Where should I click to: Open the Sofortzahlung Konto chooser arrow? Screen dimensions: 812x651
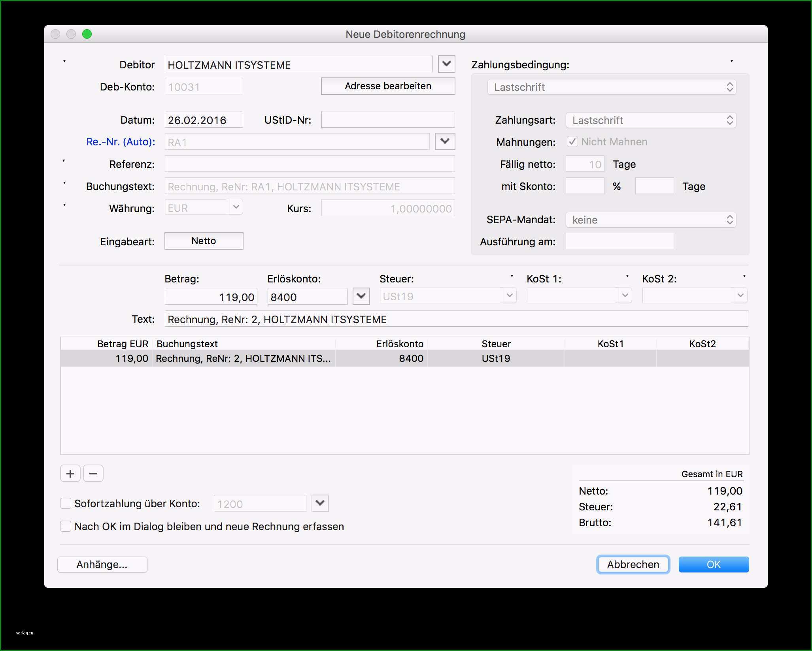click(x=320, y=503)
